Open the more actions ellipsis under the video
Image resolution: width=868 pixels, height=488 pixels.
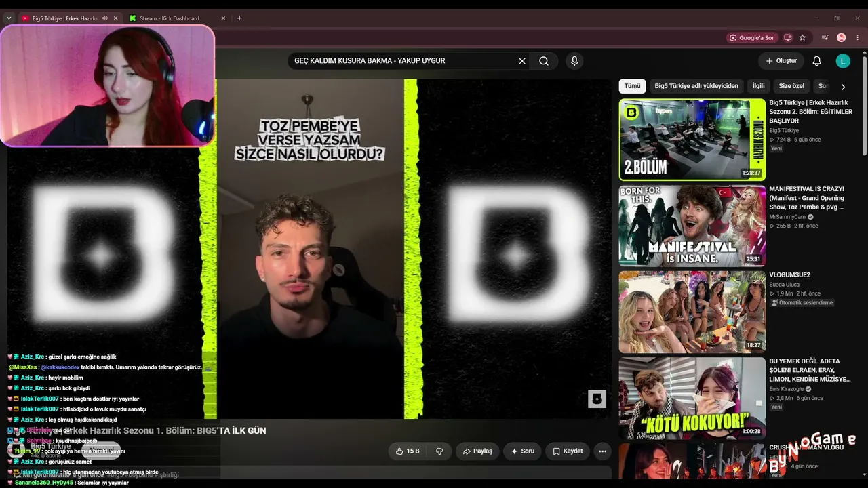point(602,451)
